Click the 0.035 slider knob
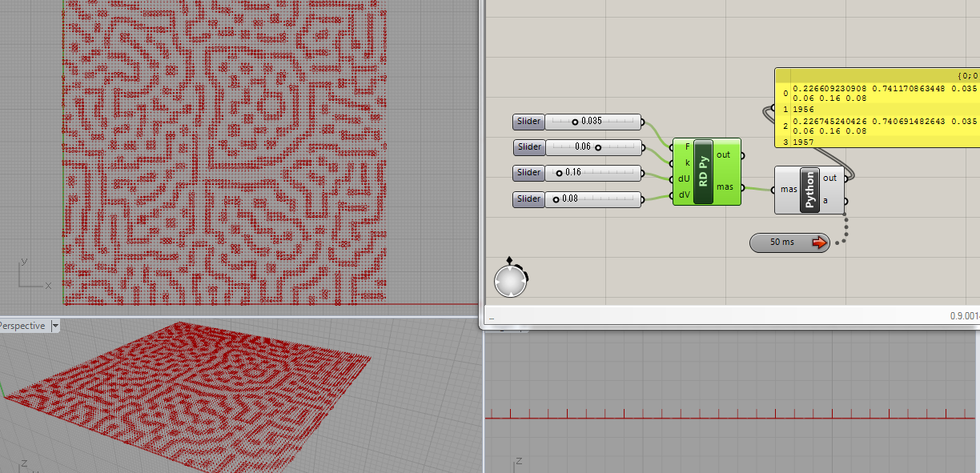Image resolution: width=980 pixels, height=473 pixels. pos(574,122)
